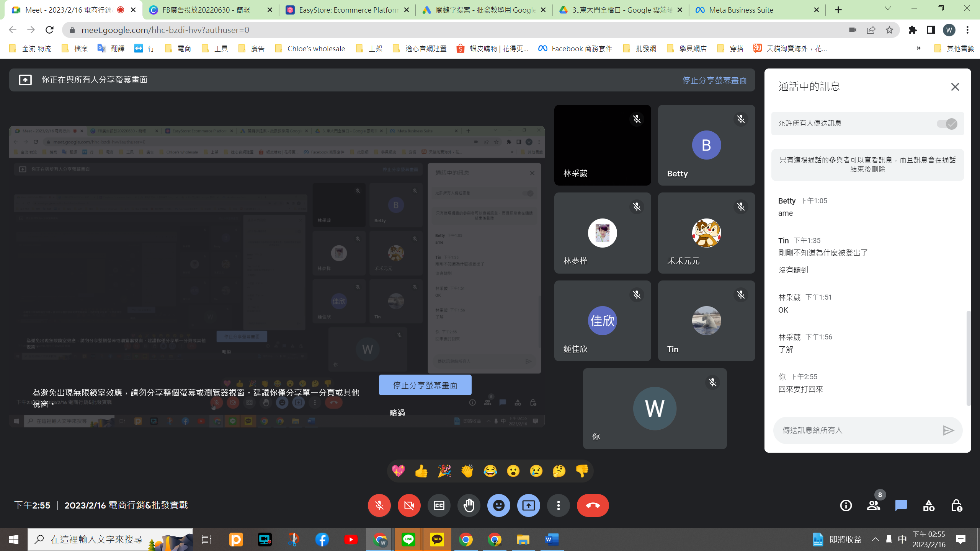Image resolution: width=980 pixels, height=551 pixels.
Task: Toggle allow everyone to send messages
Action: pyautogui.click(x=947, y=124)
